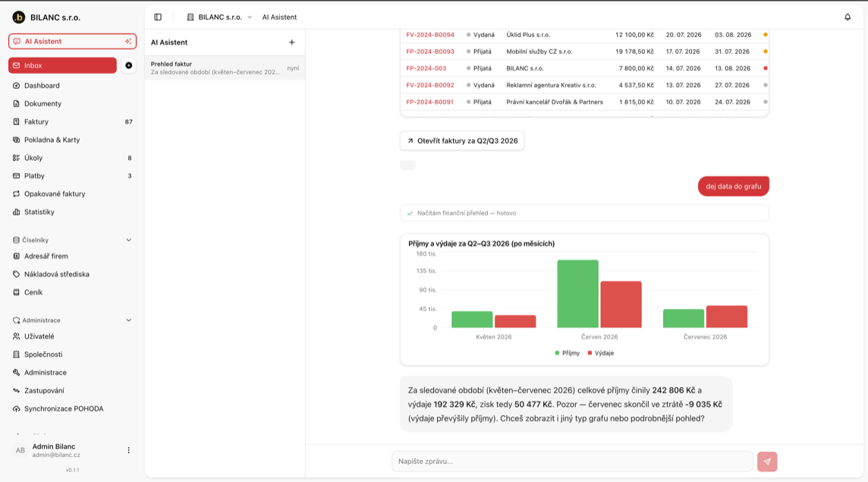Open Admin Bilanc account options menu
868x482 pixels.
coord(128,450)
